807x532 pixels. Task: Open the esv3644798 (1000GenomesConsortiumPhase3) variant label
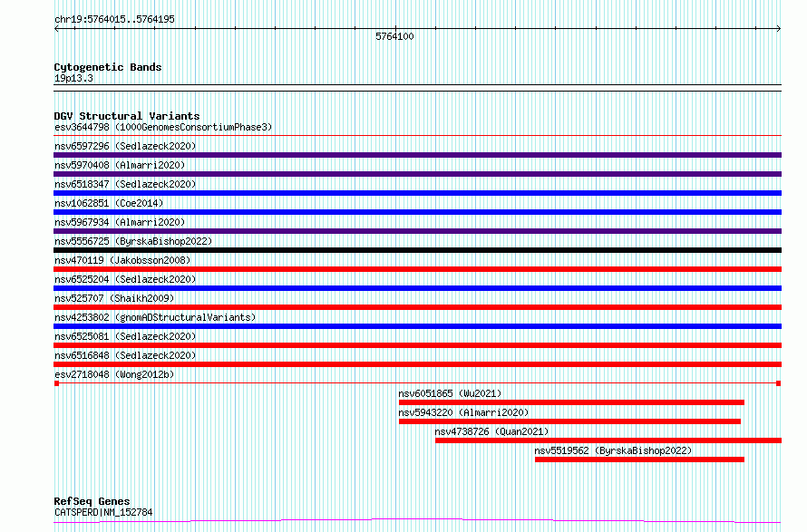tap(163, 127)
